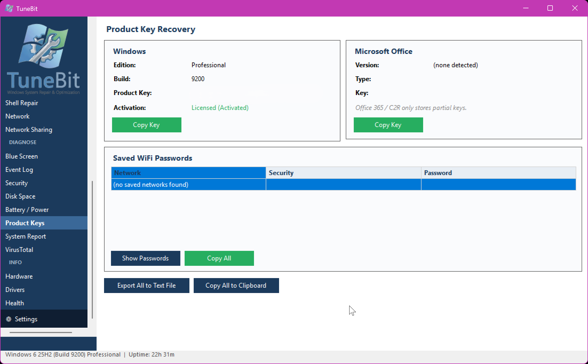This screenshot has width=588, height=364.
Task: Open Battery / Power page
Action: (x=44, y=210)
